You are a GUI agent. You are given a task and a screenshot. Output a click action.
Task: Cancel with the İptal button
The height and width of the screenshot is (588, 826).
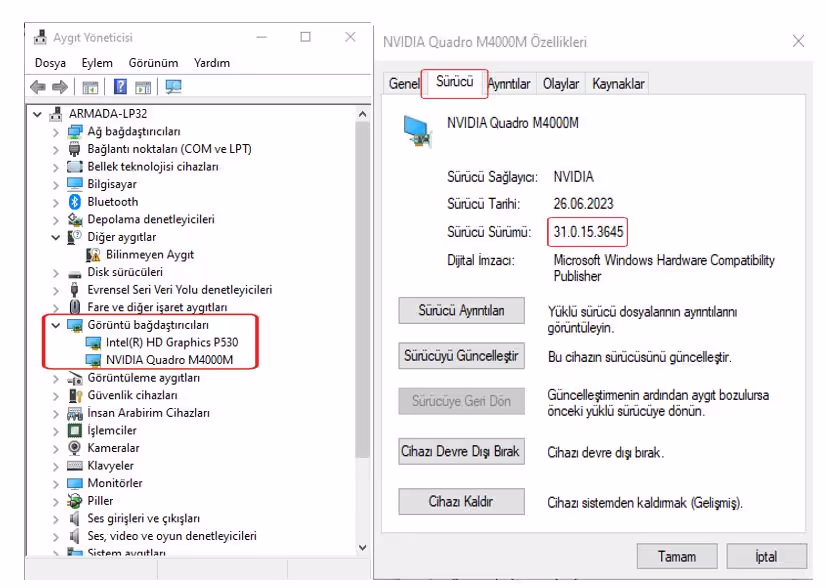pyautogui.click(x=766, y=556)
